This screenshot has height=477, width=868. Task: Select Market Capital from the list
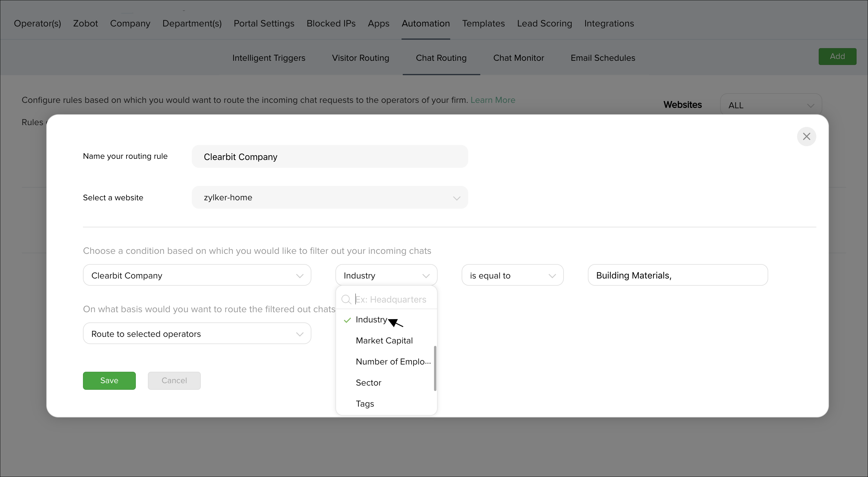[x=384, y=340]
